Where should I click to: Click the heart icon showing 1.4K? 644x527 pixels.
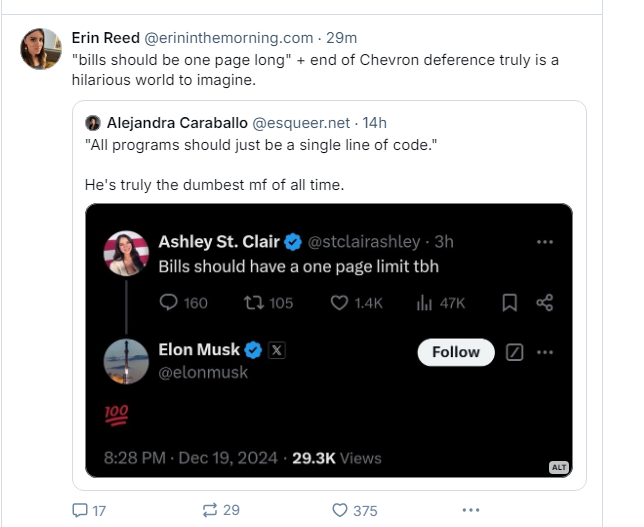tap(339, 303)
